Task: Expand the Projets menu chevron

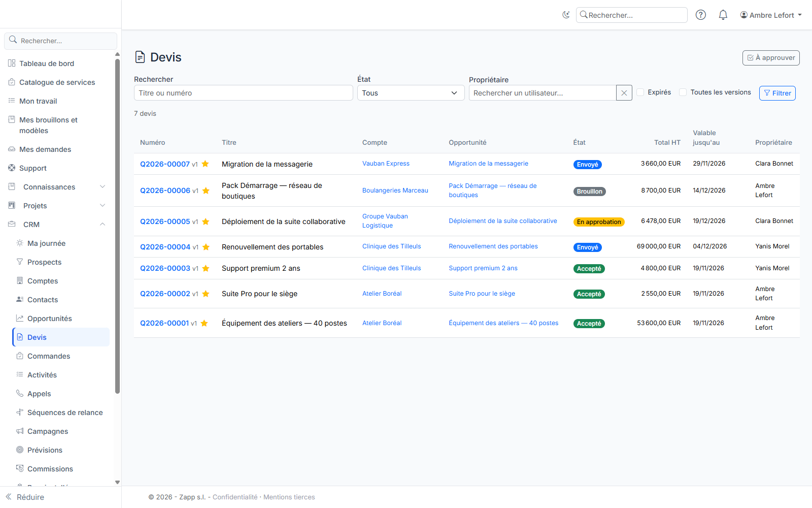Action: 103,205
